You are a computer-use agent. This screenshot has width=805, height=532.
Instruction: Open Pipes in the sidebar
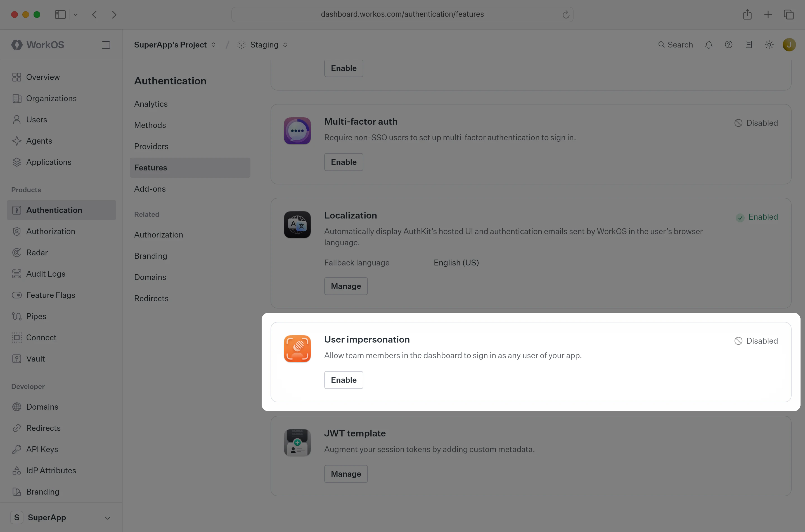point(61,316)
